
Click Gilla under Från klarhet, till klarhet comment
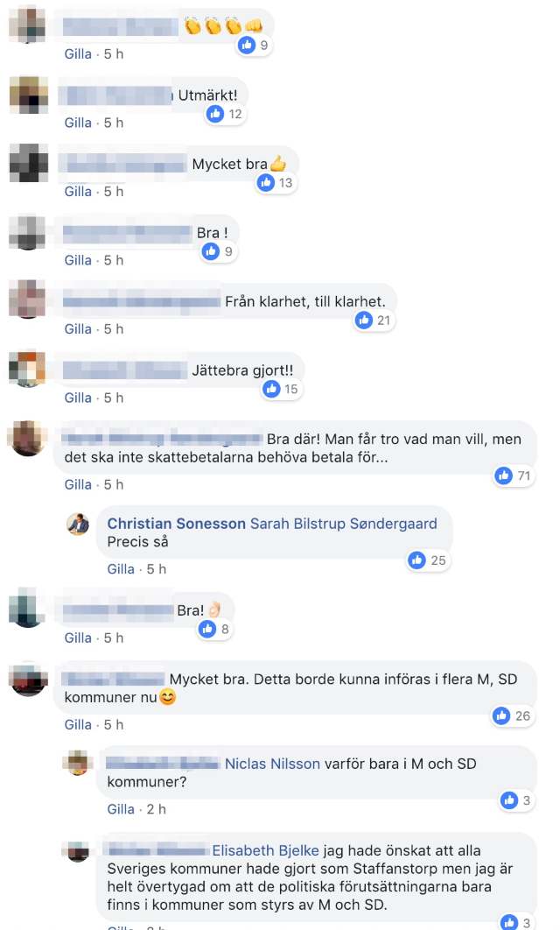(x=78, y=329)
